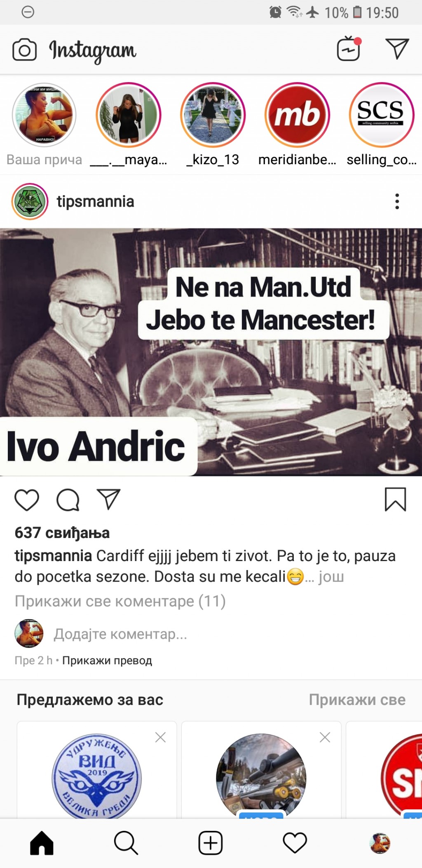The height and width of the screenshot is (868, 422).
Task: Open IGTV from the top bar
Action: 349,49
